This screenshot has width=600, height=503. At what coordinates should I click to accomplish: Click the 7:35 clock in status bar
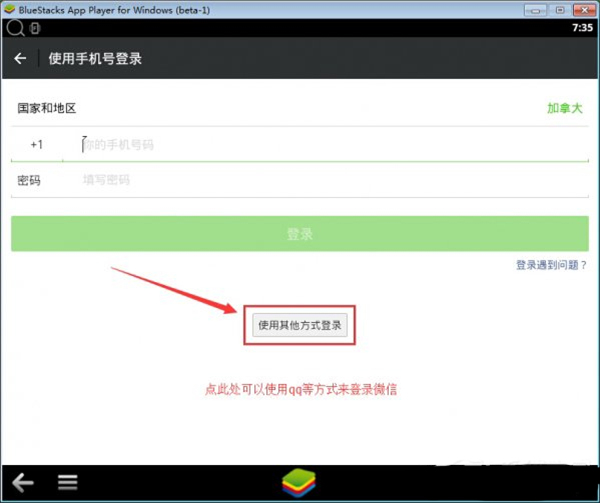click(581, 28)
